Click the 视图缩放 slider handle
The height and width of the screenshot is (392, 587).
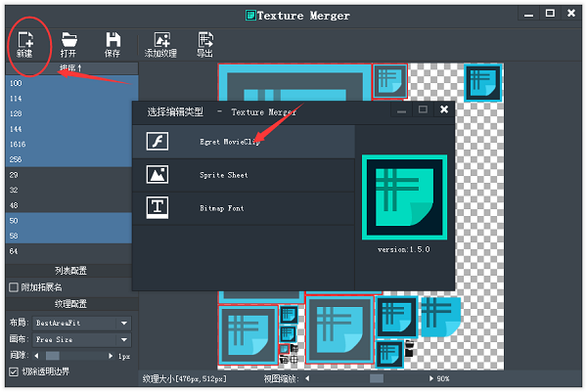coord(377,378)
